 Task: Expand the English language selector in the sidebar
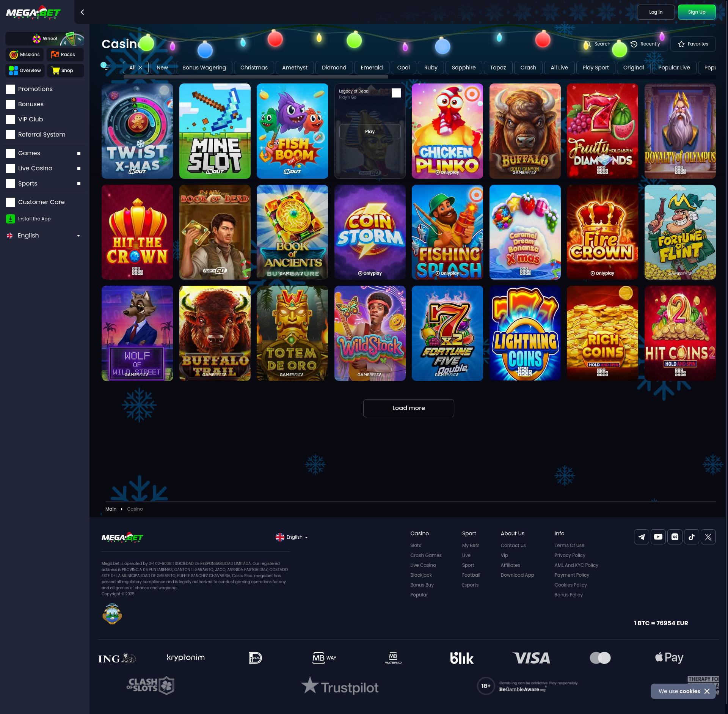click(x=43, y=235)
